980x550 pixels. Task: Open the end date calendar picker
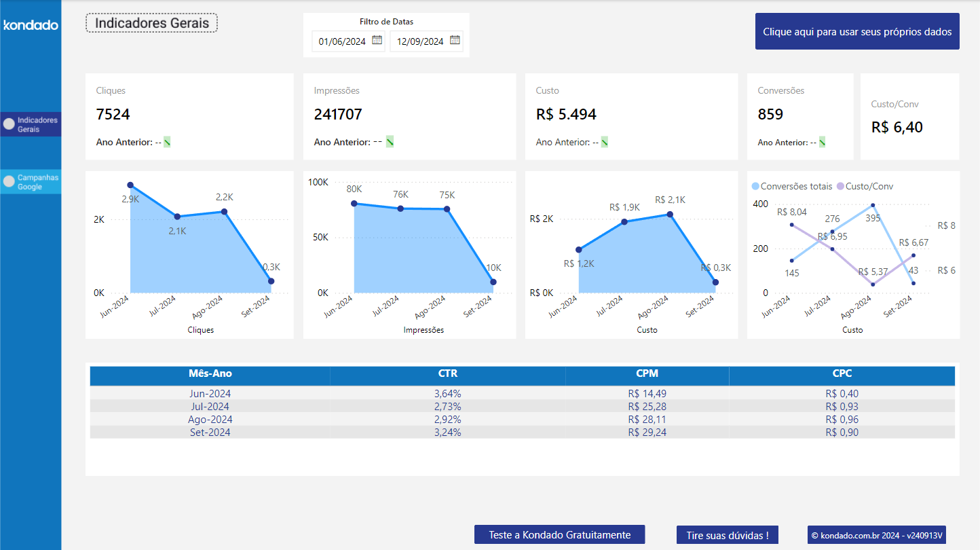[455, 41]
